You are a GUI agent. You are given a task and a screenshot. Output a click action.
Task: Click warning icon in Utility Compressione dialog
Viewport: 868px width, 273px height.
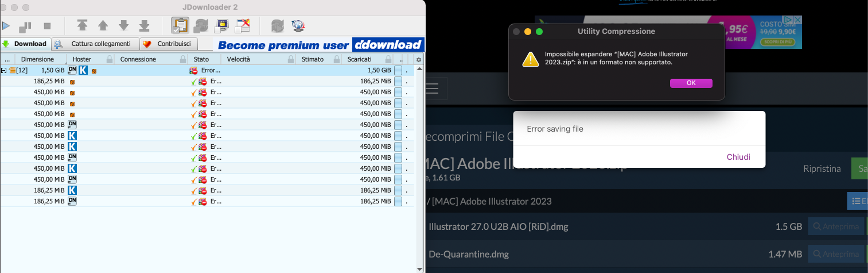[530, 59]
